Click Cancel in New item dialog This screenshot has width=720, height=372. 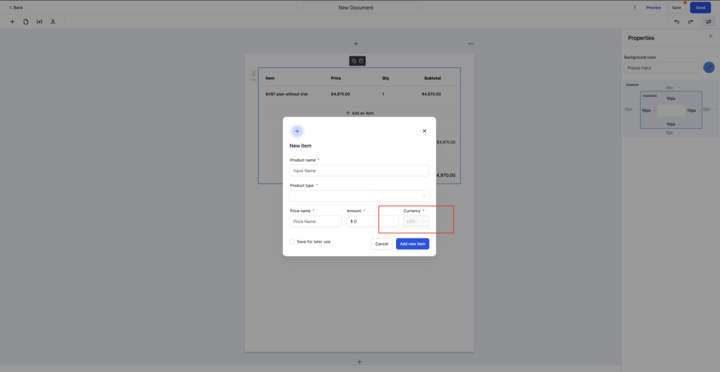(x=382, y=244)
